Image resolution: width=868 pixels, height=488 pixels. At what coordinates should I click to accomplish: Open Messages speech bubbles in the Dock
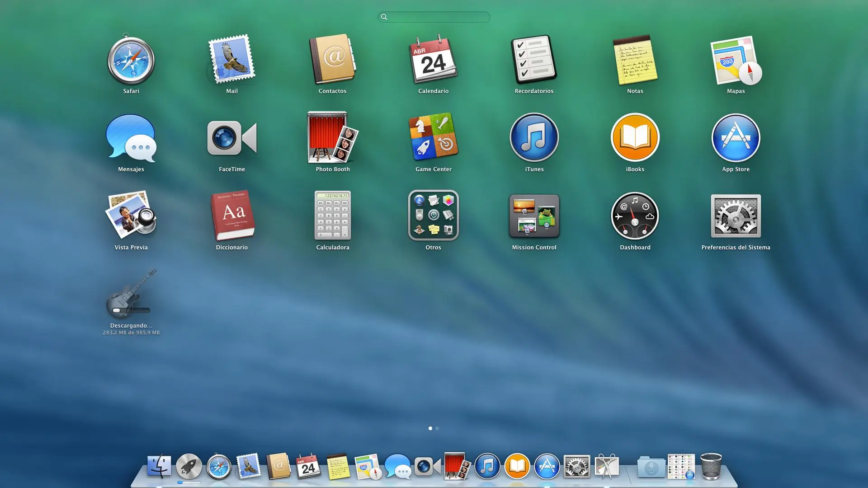(398, 466)
